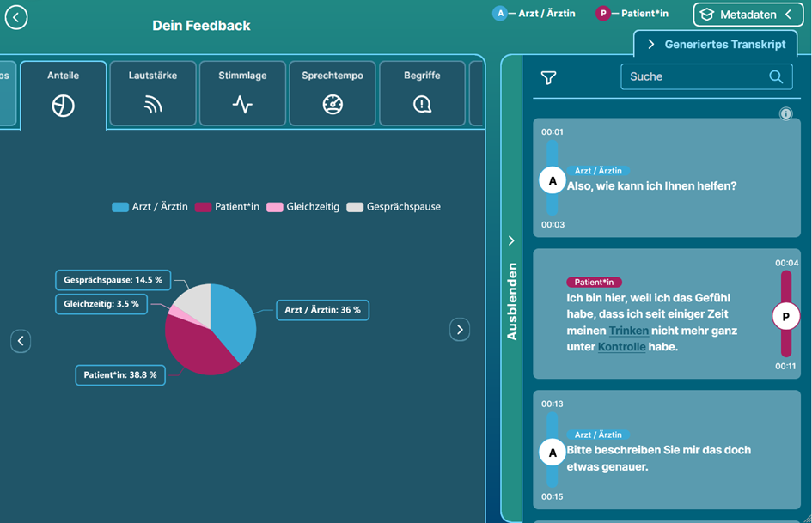Screen dimensions: 812x523
Task: Click the waveform icon for Stimmlage
Action: (x=242, y=105)
